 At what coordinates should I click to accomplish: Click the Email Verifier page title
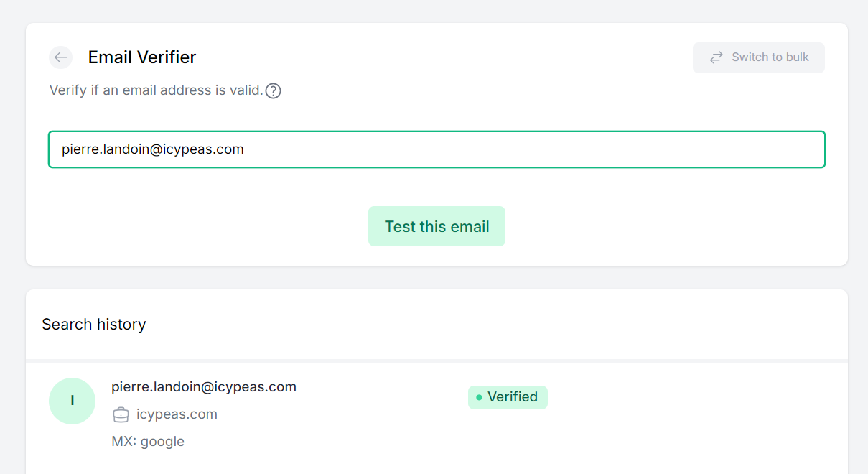(142, 57)
